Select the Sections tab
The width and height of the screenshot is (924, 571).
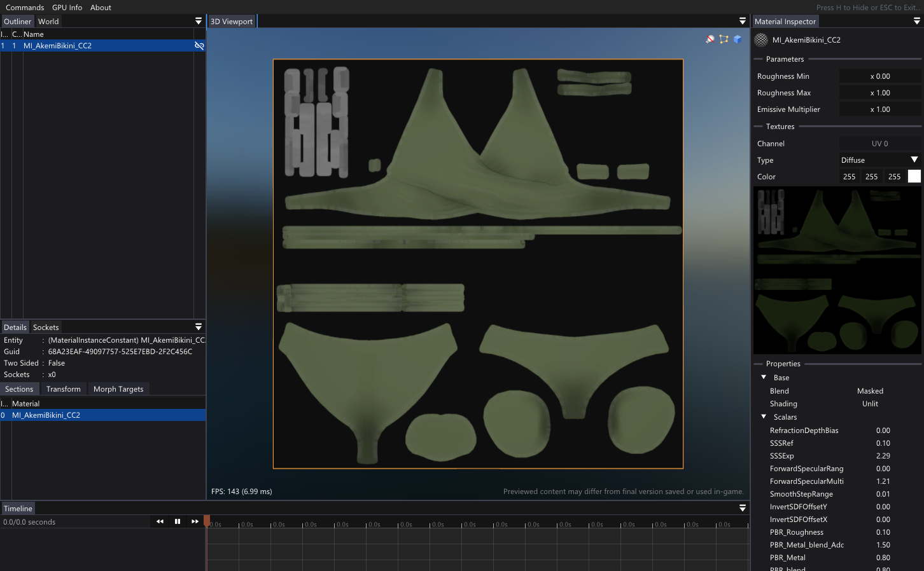click(x=19, y=389)
